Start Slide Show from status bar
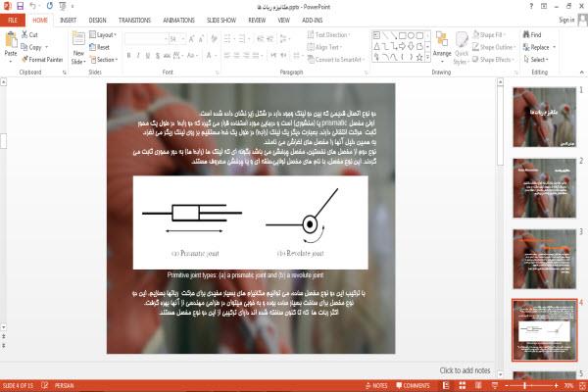This screenshot has height=392, width=588. (x=495, y=385)
